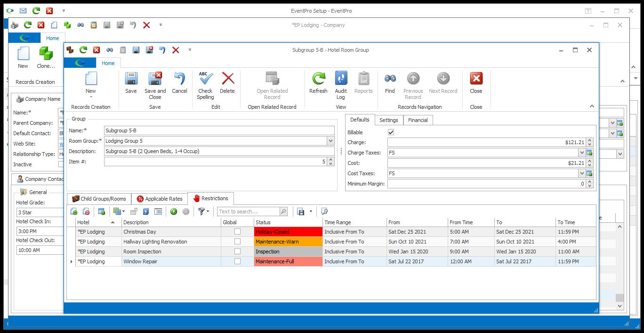Screen dimensions: 644x333
Task: Click the Save ribbon button
Action: coord(131,83)
